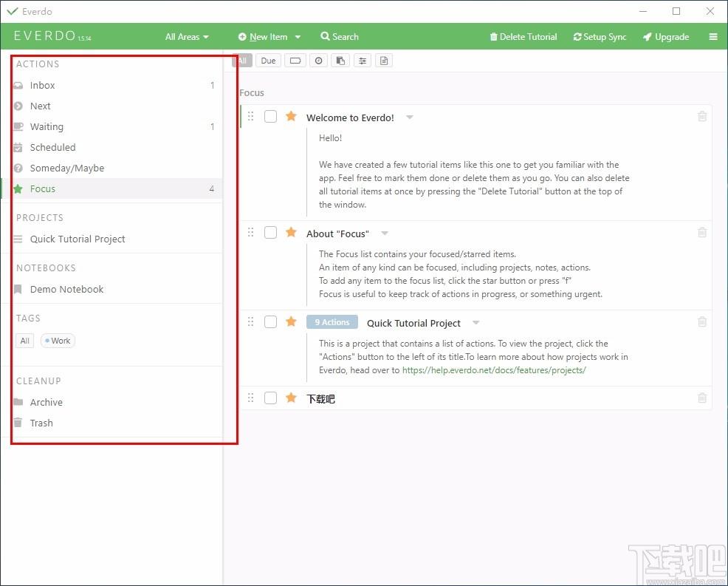Image resolution: width=728 pixels, height=586 pixels.
Task: Click the time filter clock icon
Action: tap(318, 61)
